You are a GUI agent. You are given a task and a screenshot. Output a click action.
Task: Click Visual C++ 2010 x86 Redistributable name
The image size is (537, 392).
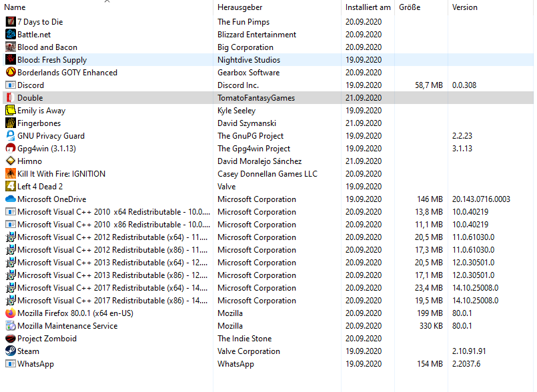point(113,225)
